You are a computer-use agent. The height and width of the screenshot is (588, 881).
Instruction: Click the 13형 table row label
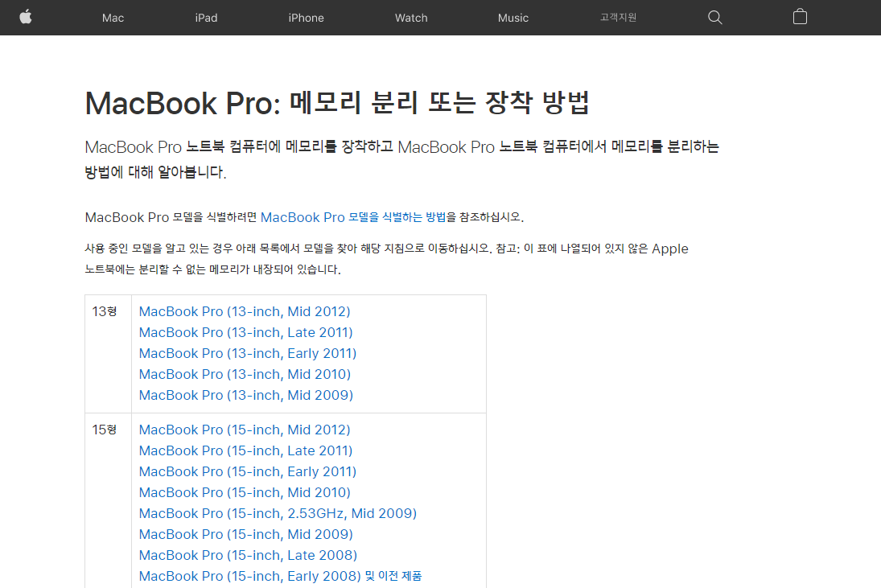click(105, 311)
